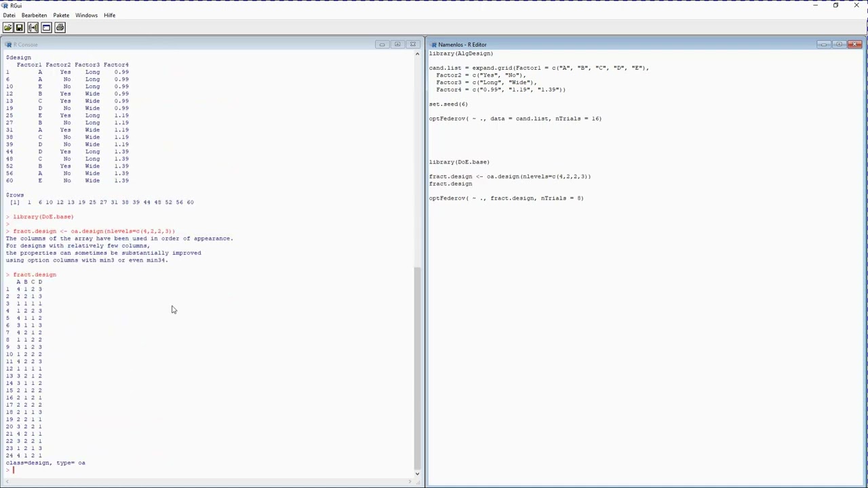Click the 'set.seed(6)' line in editor

(448, 104)
